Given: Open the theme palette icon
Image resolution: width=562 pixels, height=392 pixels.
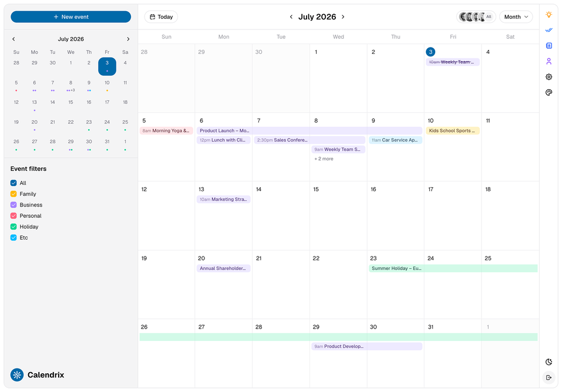Looking at the screenshot, I should 548,93.
